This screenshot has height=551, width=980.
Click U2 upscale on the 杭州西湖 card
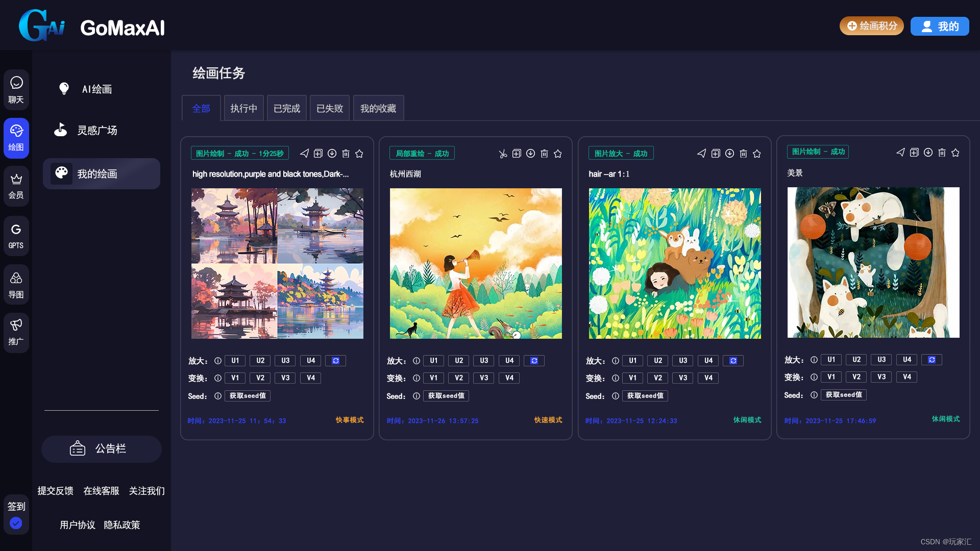click(458, 361)
